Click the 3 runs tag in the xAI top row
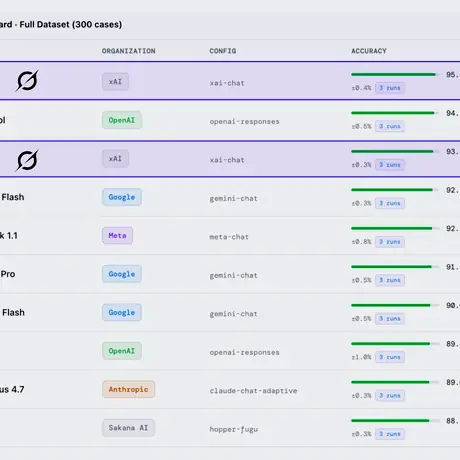The image size is (460, 460). (x=390, y=88)
